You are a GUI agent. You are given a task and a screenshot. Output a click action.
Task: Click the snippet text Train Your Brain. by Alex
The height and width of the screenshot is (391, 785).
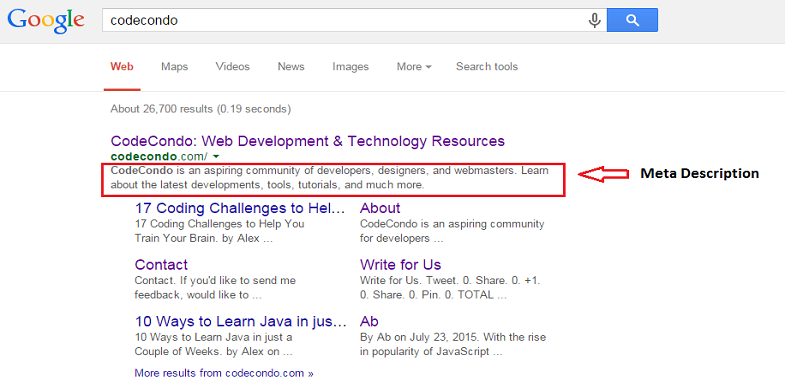coord(204,238)
